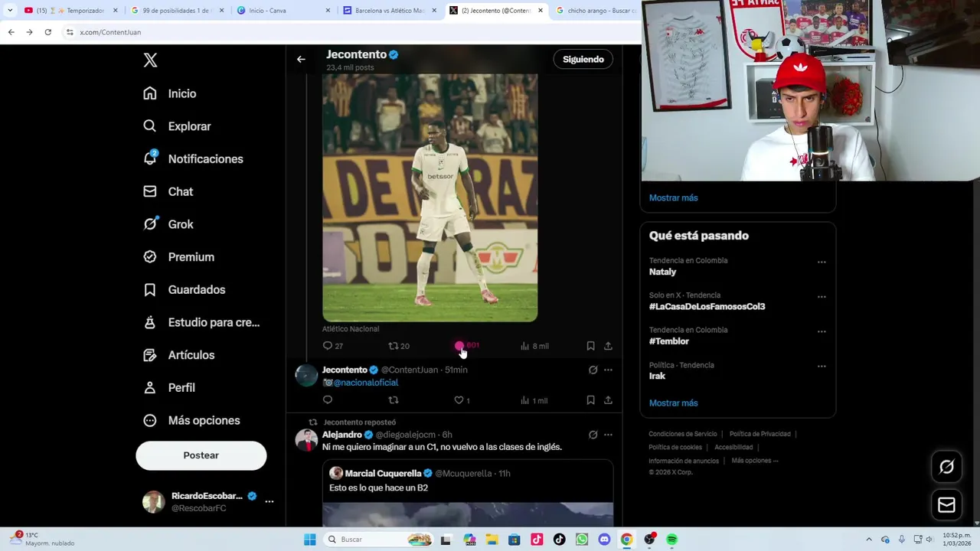980x551 pixels.
Task: Open Condiciones de Servicio footer link
Action: (683, 434)
